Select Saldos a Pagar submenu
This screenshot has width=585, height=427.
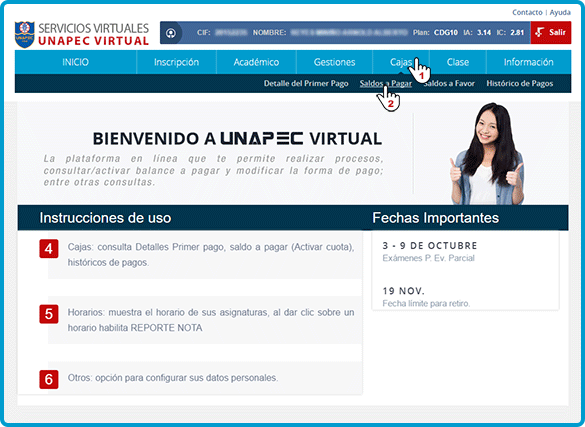coord(386,84)
